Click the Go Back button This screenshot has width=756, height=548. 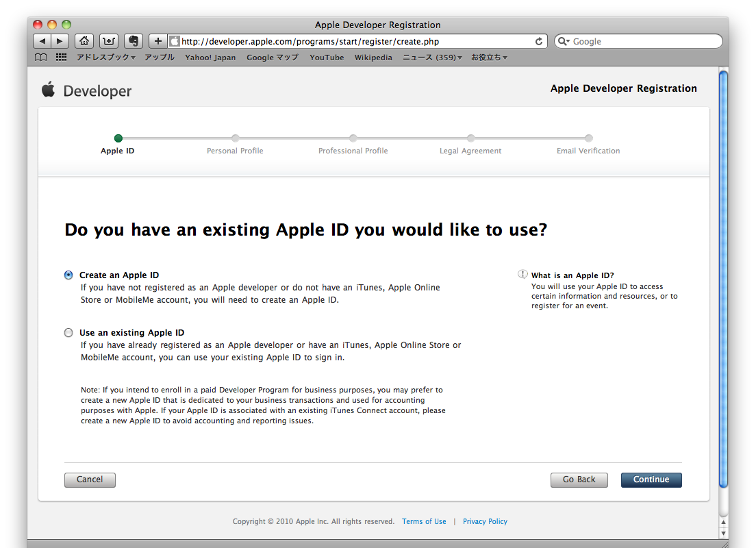(x=579, y=480)
